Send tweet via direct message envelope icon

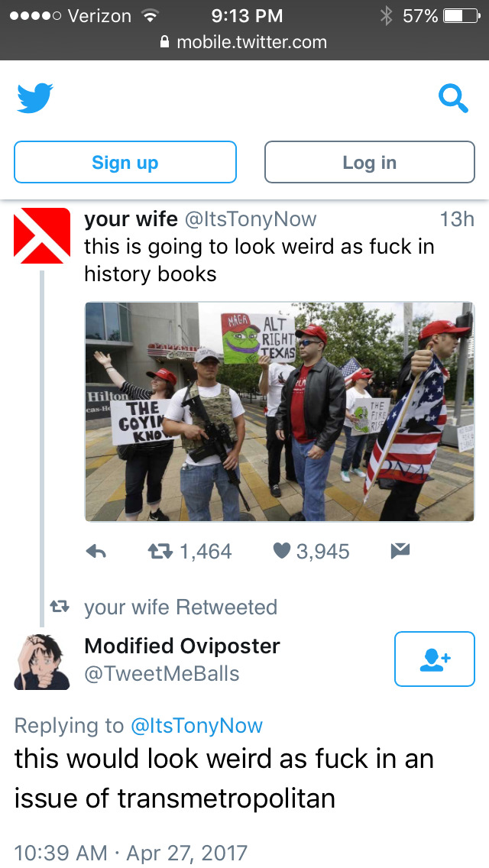pos(400,550)
